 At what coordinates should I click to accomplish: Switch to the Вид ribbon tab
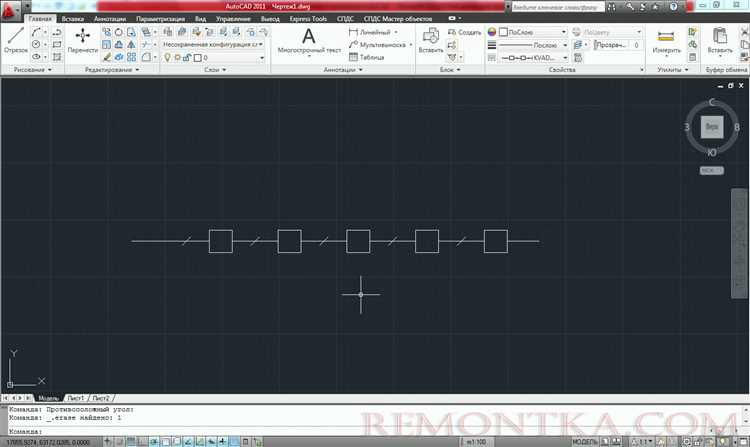pyautogui.click(x=200, y=19)
